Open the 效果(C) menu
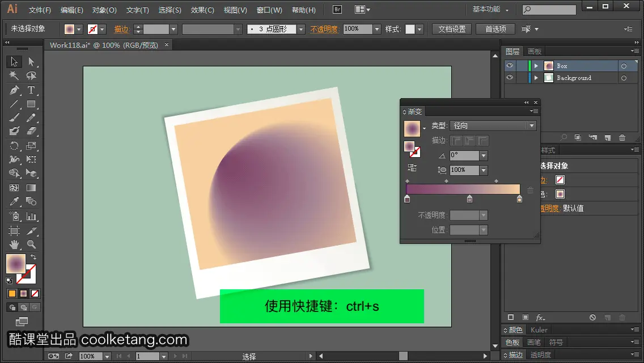 pyautogui.click(x=202, y=10)
